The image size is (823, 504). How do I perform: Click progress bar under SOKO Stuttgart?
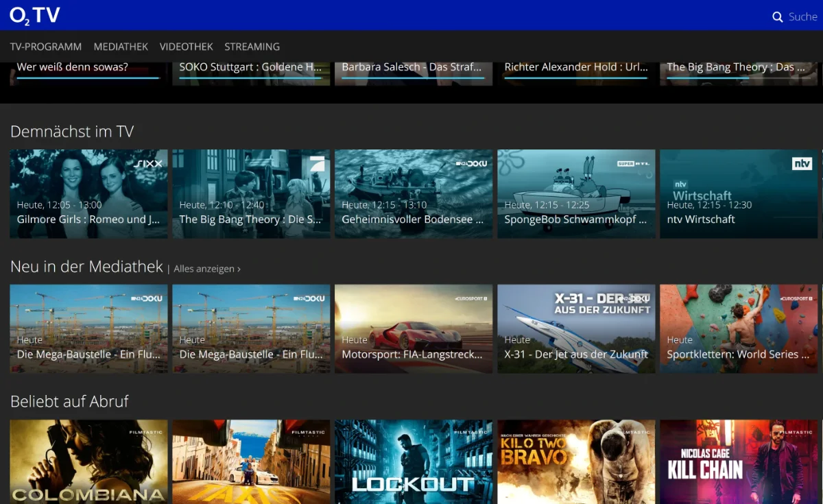click(x=251, y=77)
